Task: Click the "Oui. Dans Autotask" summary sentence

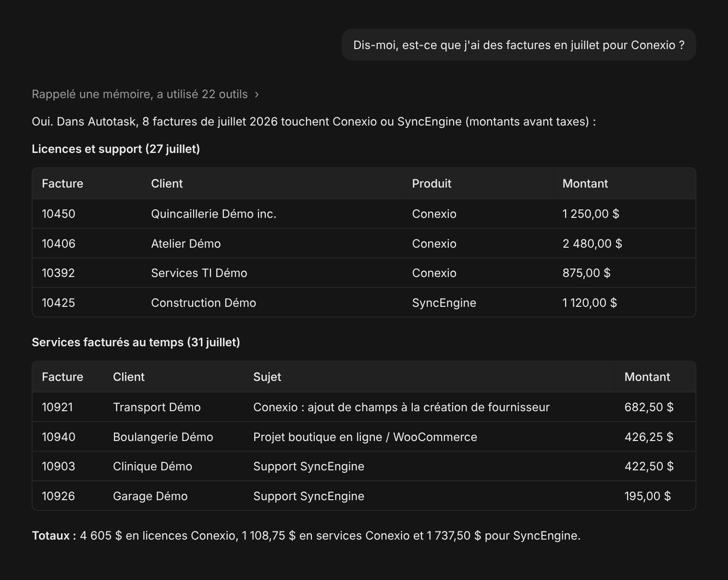Action: pos(314,122)
